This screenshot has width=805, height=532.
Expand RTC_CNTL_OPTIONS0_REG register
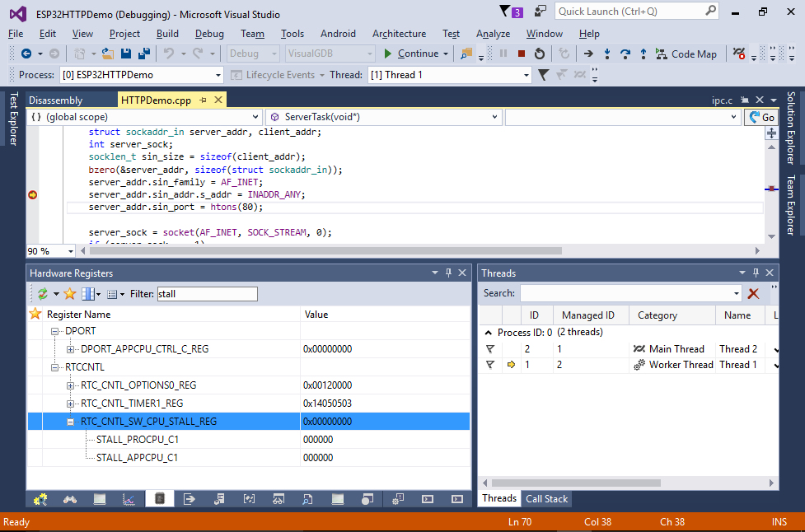[x=70, y=385]
